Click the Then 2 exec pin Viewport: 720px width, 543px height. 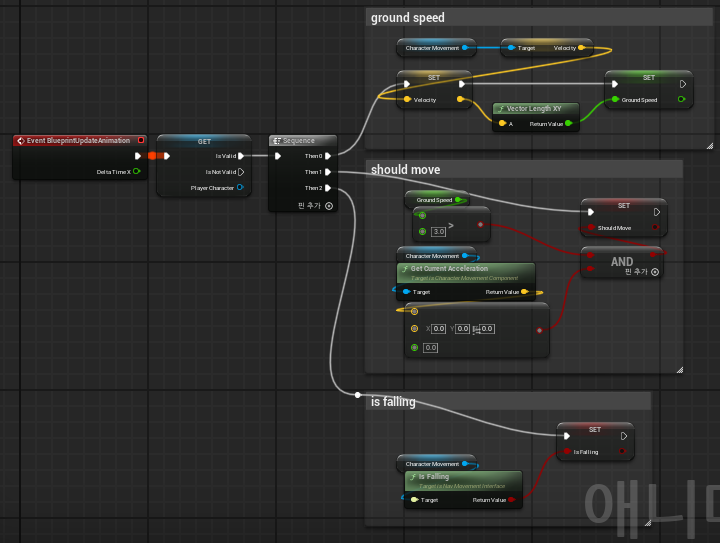pyautogui.click(x=328, y=188)
